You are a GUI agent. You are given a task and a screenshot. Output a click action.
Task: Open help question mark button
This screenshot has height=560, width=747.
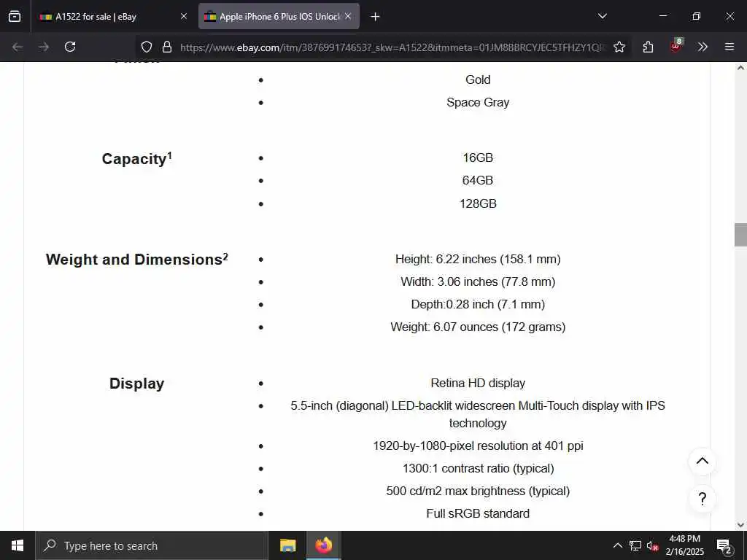[703, 499]
